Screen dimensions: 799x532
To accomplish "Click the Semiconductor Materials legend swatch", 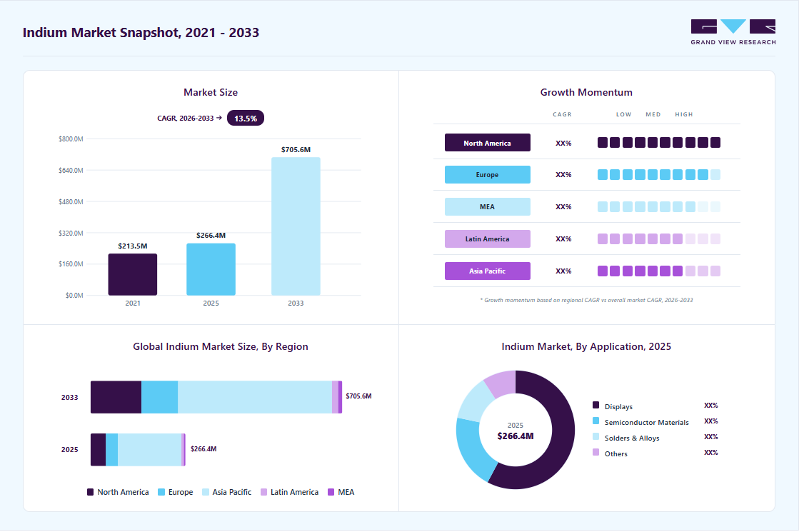I will pyautogui.click(x=596, y=421).
